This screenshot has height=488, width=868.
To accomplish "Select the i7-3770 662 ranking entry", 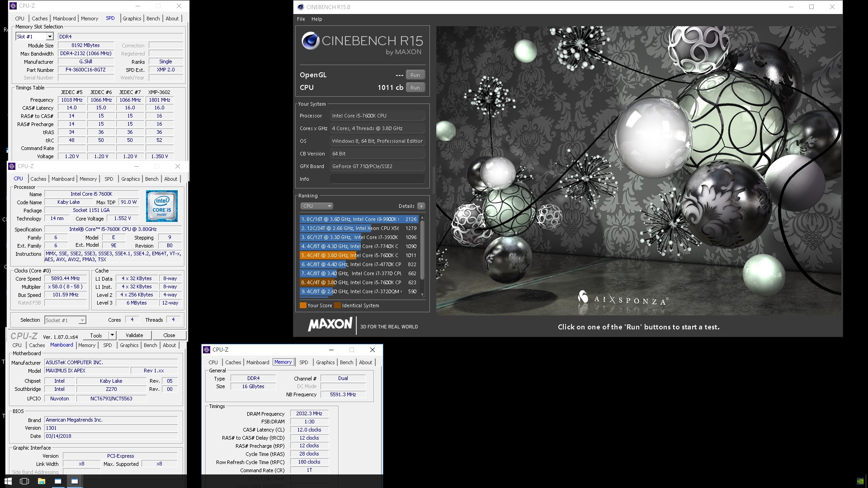I will coord(359,273).
